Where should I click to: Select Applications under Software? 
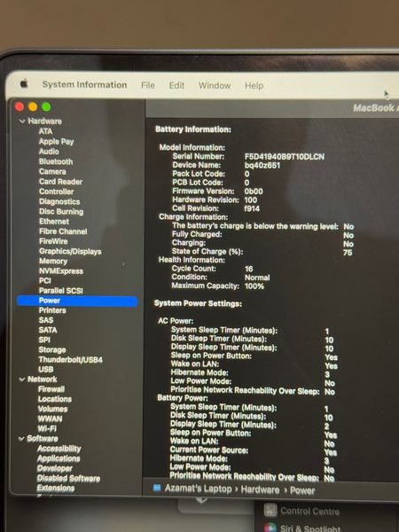point(59,458)
